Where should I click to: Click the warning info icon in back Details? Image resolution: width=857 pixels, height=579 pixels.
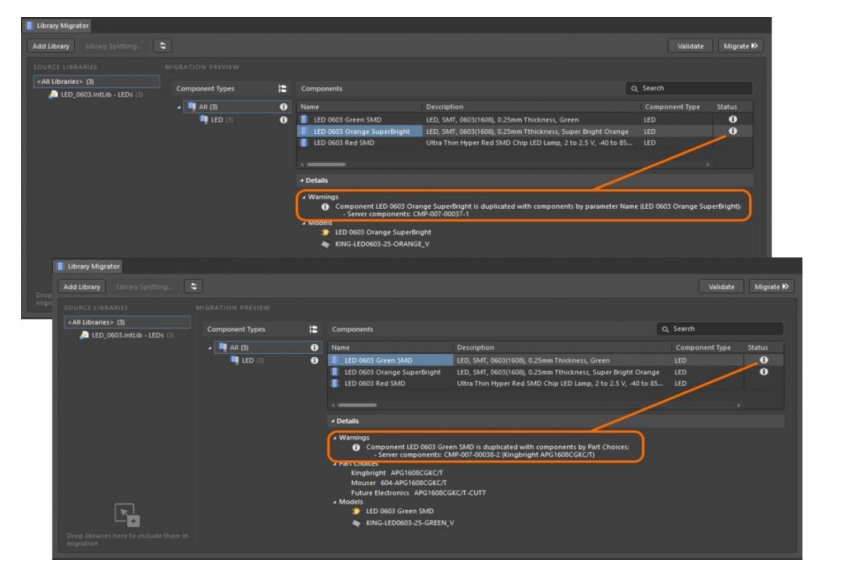[325, 207]
